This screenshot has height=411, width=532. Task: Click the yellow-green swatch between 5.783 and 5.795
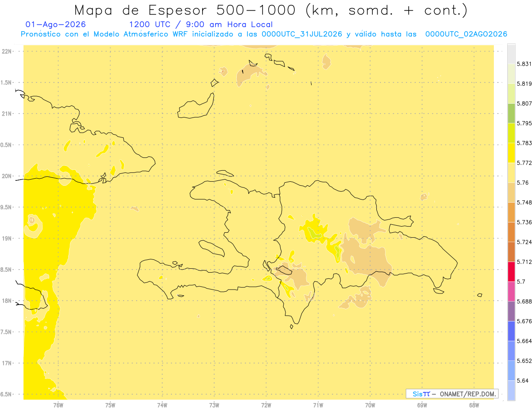(511, 133)
